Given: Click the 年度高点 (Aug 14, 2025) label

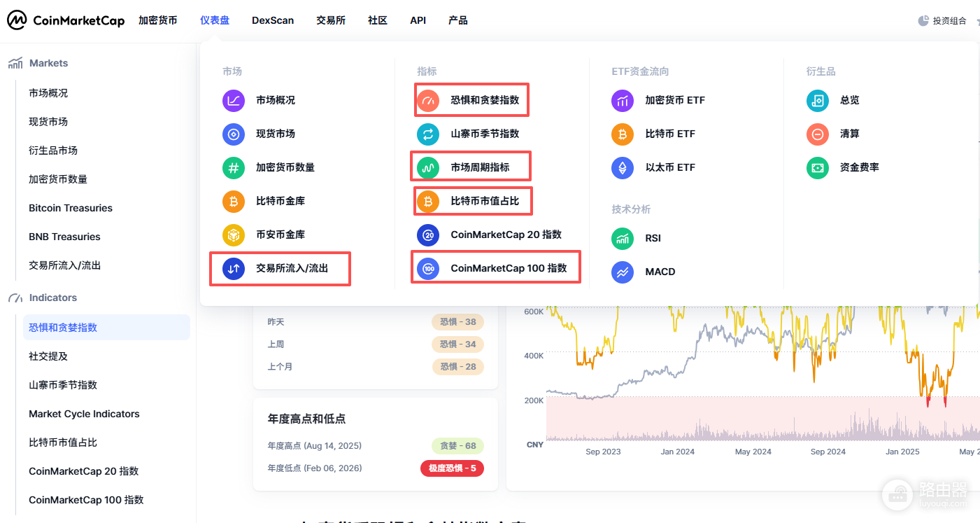Looking at the screenshot, I should tap(315, 446).
